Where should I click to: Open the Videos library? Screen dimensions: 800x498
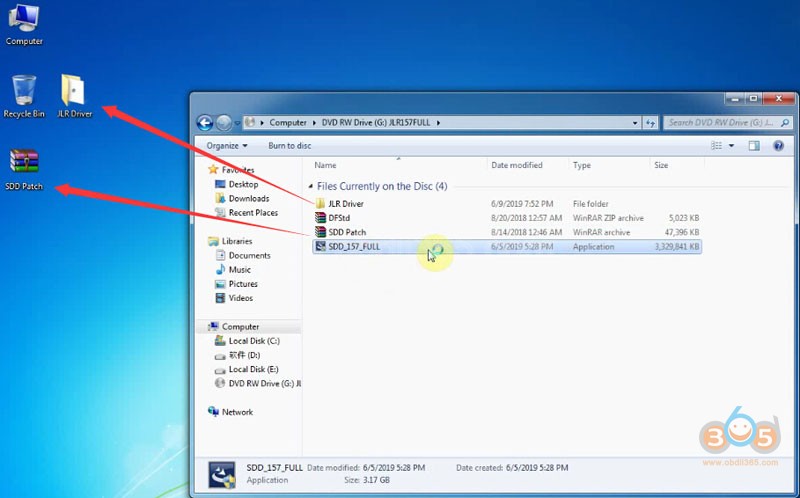point(240,298)
